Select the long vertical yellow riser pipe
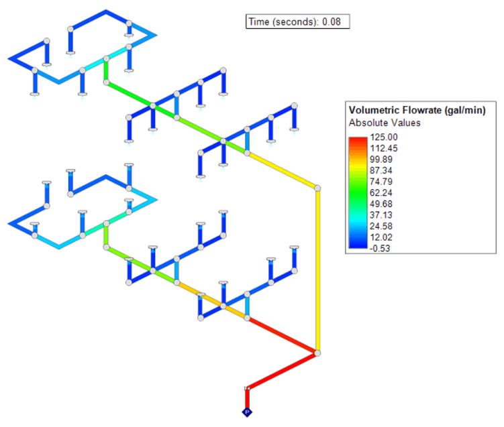This screenshot has width=504, height=427. [x=317, y=271]
